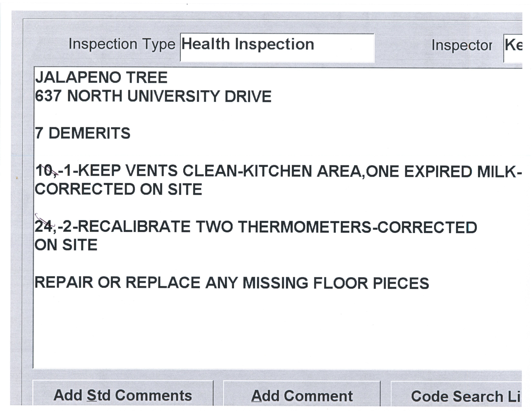Click the Inspector label
This screenshot has width=532, height=411.
462,45
